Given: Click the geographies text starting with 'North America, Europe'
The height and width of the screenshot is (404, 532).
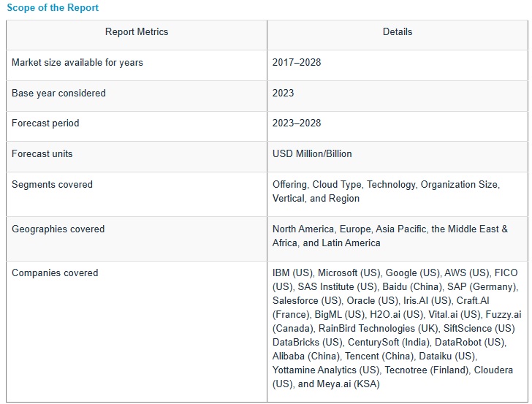Looking at the screenshot, I should coord(389,236).
